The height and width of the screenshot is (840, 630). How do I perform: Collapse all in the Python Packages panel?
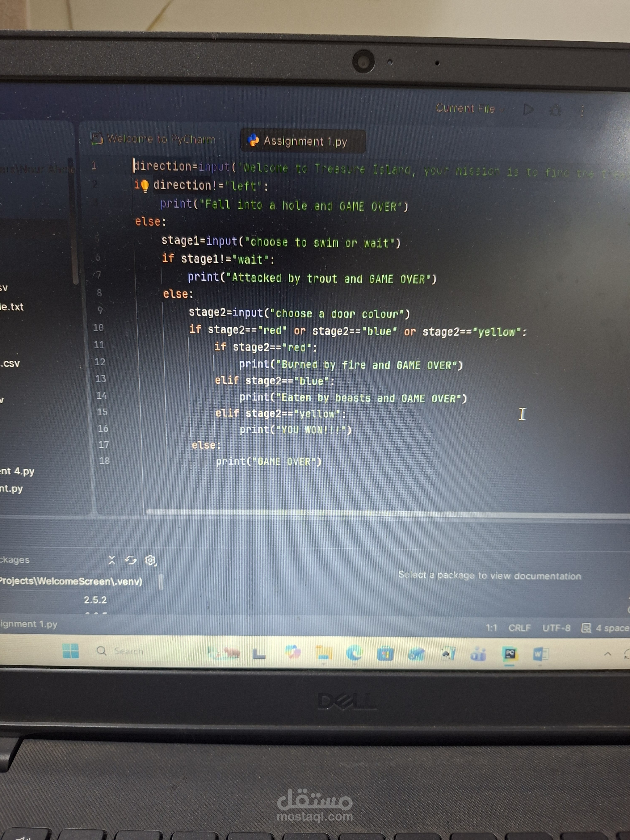point(112,560)
